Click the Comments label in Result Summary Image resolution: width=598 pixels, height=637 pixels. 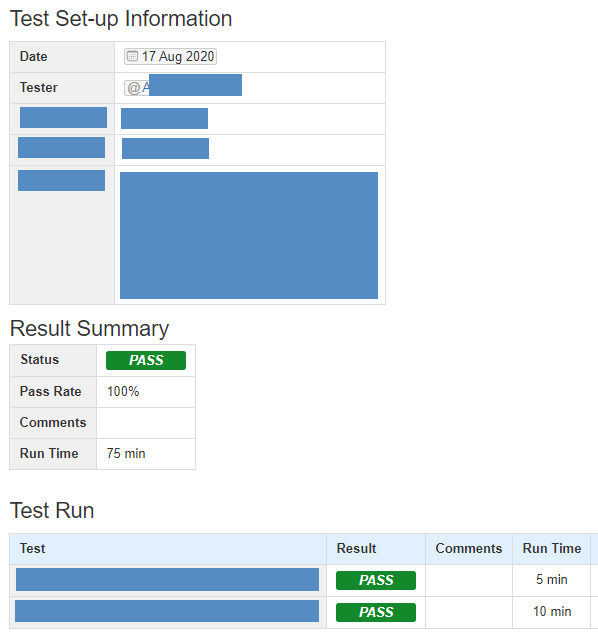pyautogui.click(x=53, y=422)
